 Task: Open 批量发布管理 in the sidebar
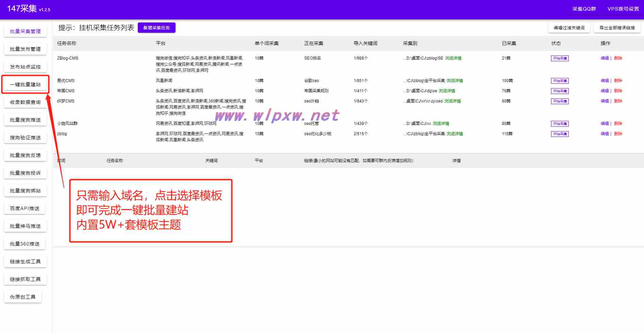pyautogui.click(x=25, y=49)
